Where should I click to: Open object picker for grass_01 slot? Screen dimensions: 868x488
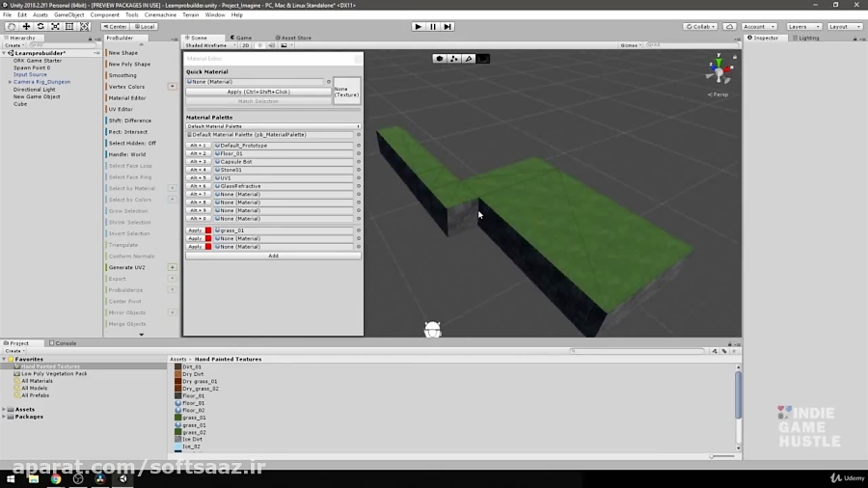(359, 230)
